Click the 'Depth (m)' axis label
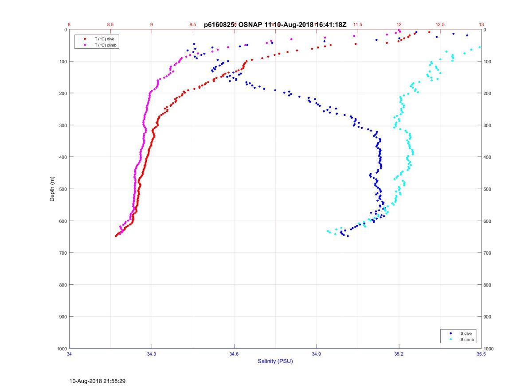Viewport: 532px width, 392px height. [x=52, y=189]
